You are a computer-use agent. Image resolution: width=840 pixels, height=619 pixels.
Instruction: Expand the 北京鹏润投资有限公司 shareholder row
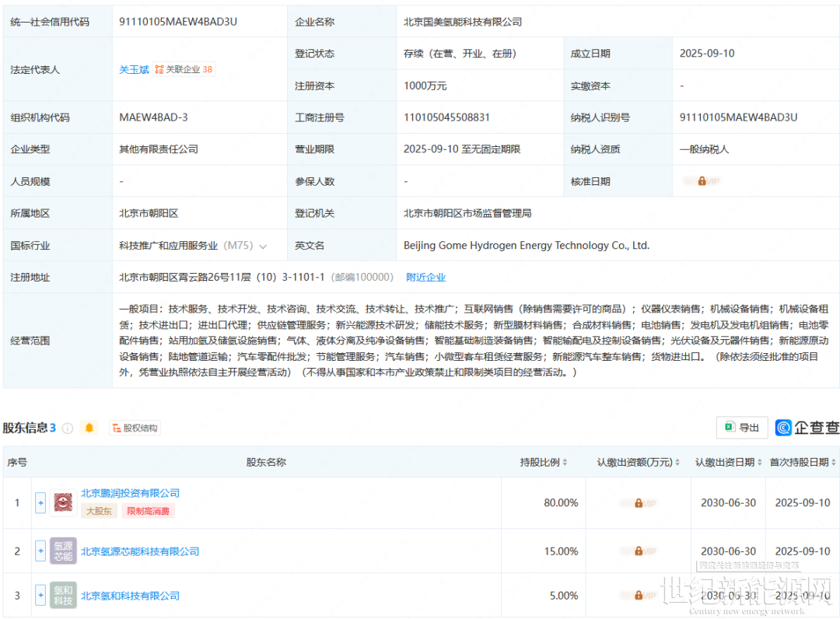coord(40,503)
